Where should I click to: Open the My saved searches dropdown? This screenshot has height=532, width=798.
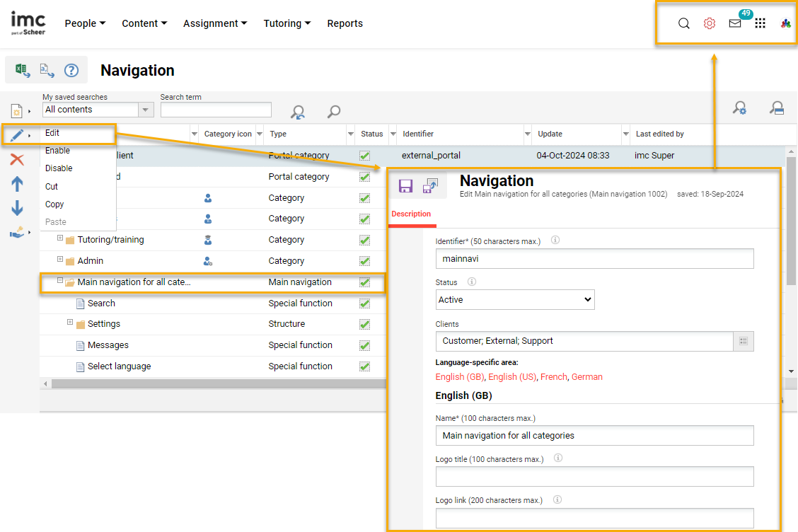coord(146,110)
